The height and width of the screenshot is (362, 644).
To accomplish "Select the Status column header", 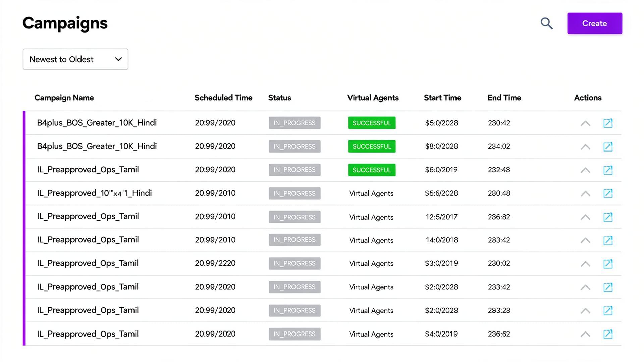I will click(279, 98).
